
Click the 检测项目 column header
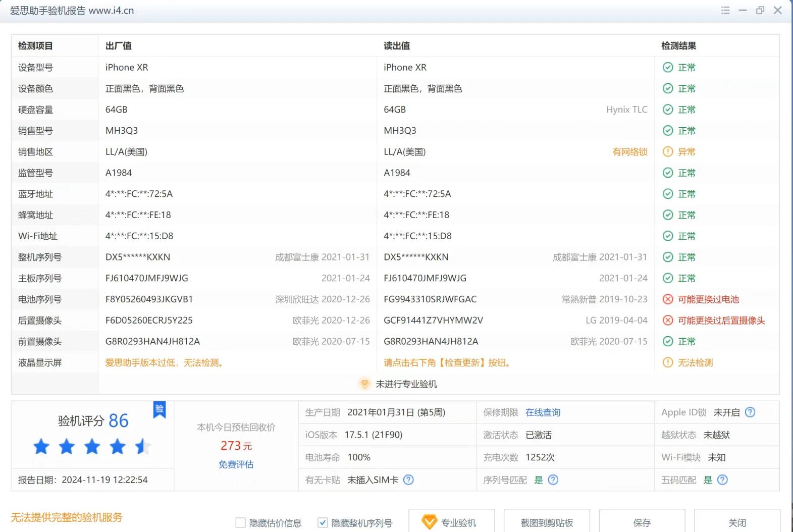pos(35,46)
